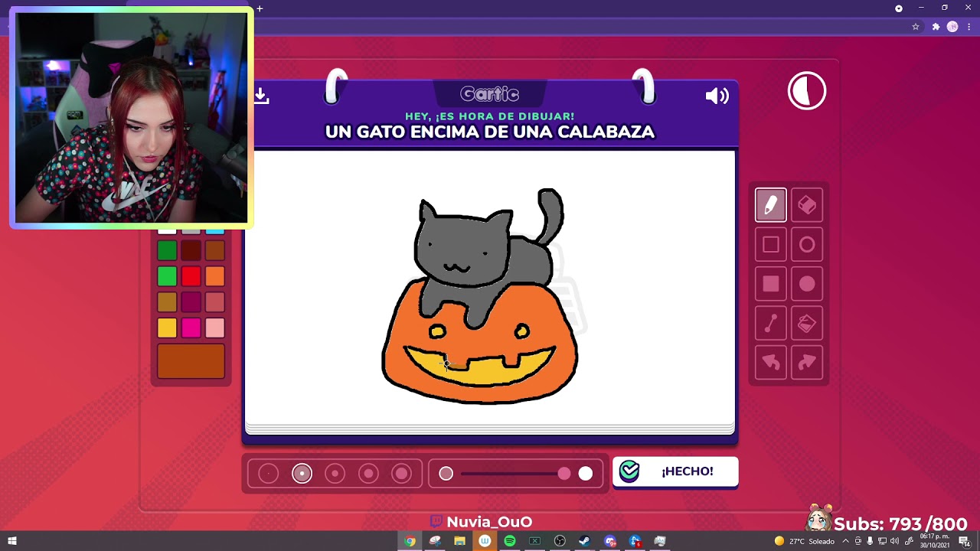This screenshot has width=980, height=551.
Task: Open the Chrome extensions puzzle icon
Action: click(x=936, y=27)
